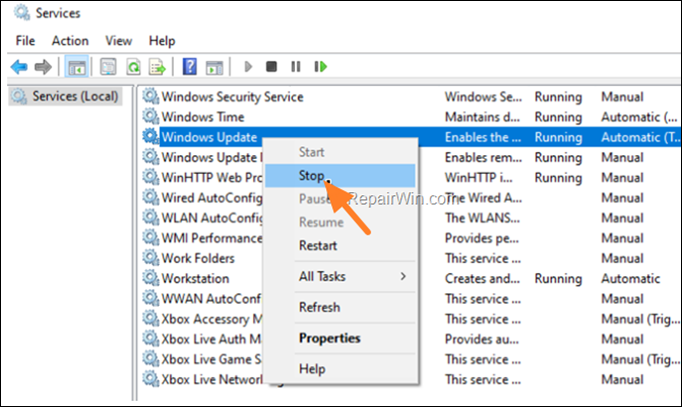
Task: Open the Help menu in menu bar
Action: [162, 41]
